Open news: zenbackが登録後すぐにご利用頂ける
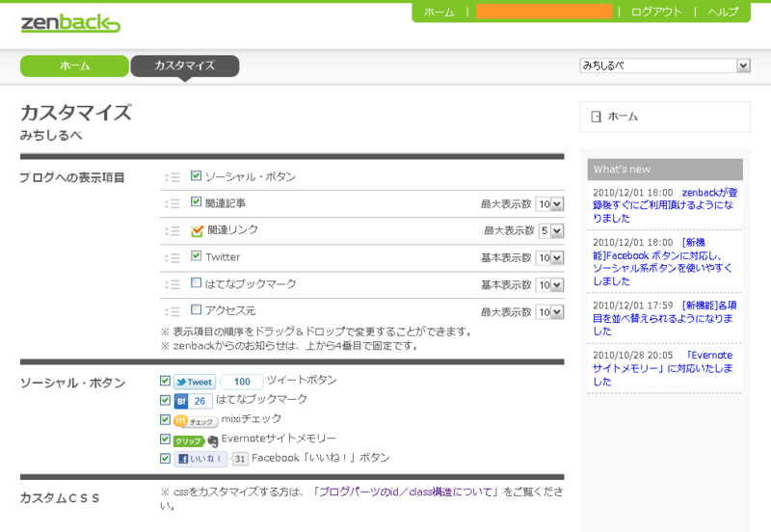Viewport: 771px width, 532px height. click(665, 205)
